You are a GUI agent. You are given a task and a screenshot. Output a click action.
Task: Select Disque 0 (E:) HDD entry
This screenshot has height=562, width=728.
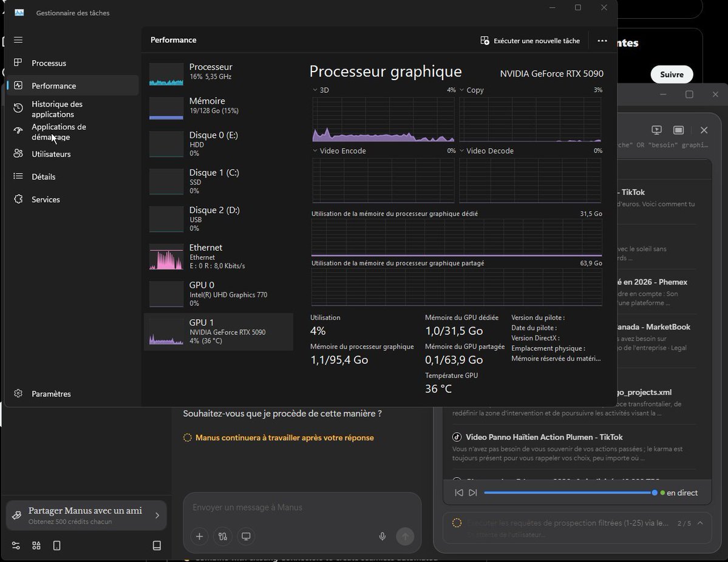coord(219,144)
